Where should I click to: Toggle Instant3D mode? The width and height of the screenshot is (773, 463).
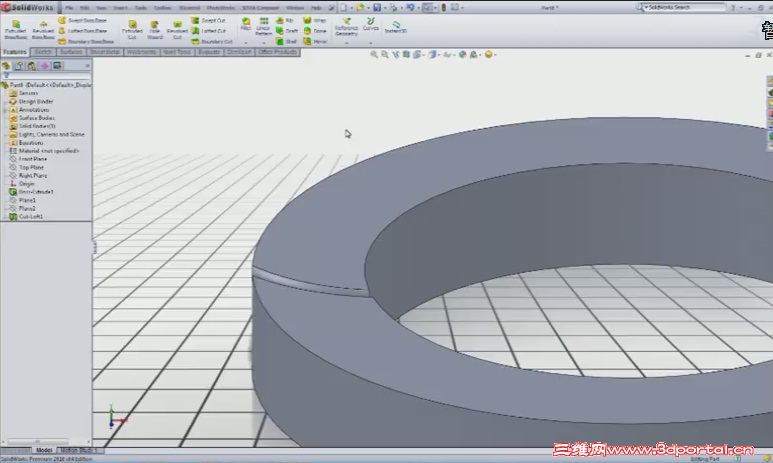[395, 27]
